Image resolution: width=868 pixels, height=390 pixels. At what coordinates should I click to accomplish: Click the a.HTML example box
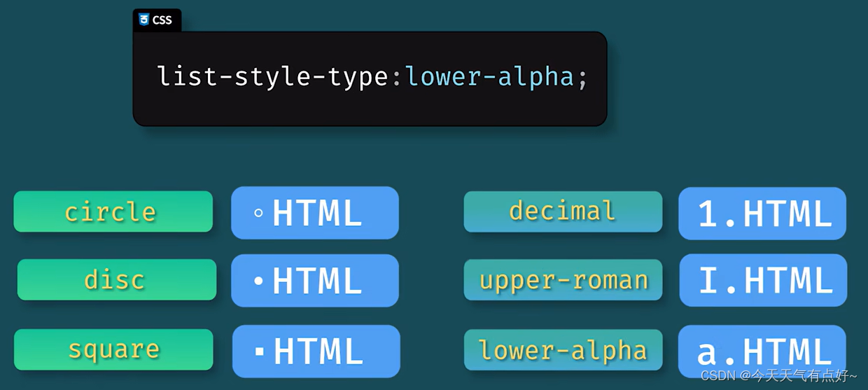762,351
